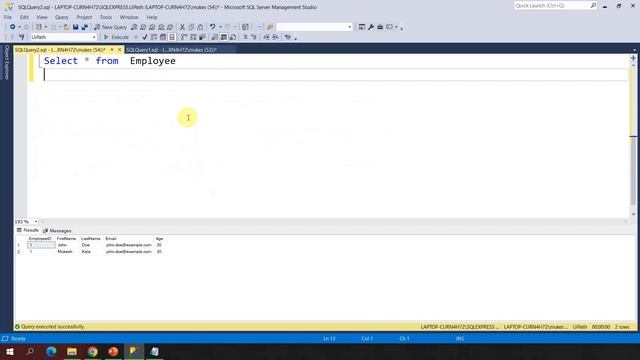Open the Help menu

(152, 17)
